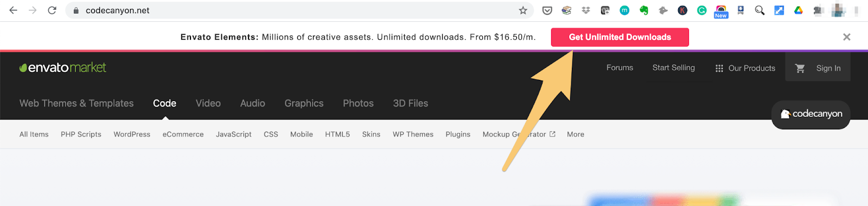868x206 pixels.
Task: Open the Dropbox extension icon
Action: [586, 10]
